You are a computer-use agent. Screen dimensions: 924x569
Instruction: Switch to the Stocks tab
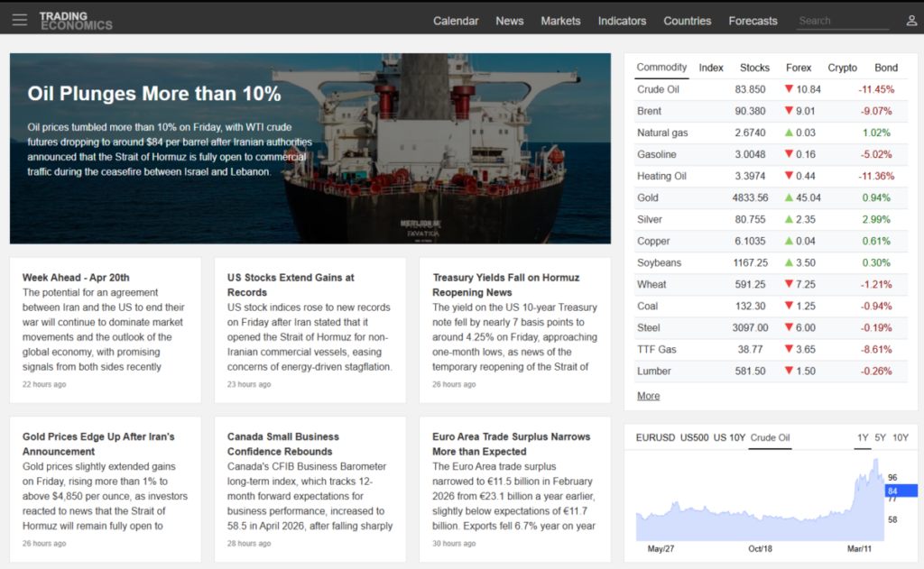(754, 68)
